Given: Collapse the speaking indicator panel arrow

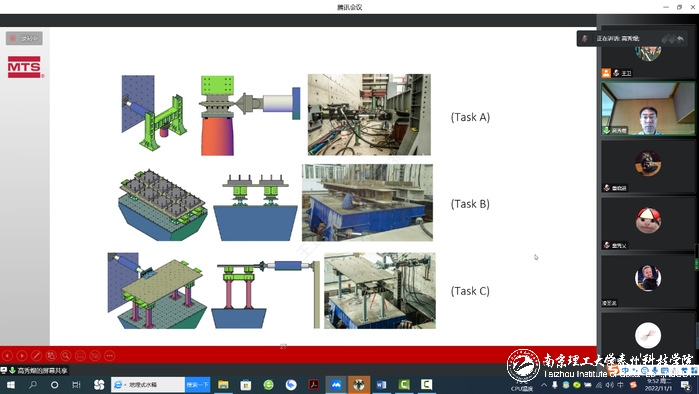Looking at the screenshot, I should pyautogui.click(x=681, y=39).
